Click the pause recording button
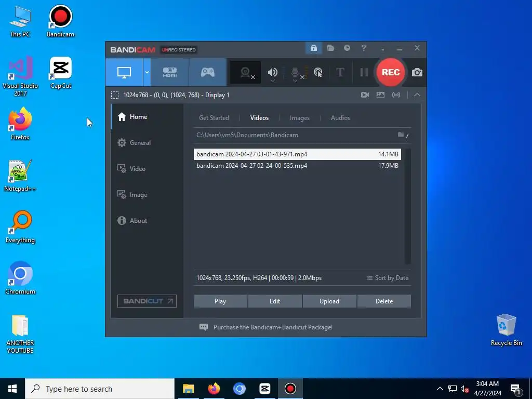 364,72
